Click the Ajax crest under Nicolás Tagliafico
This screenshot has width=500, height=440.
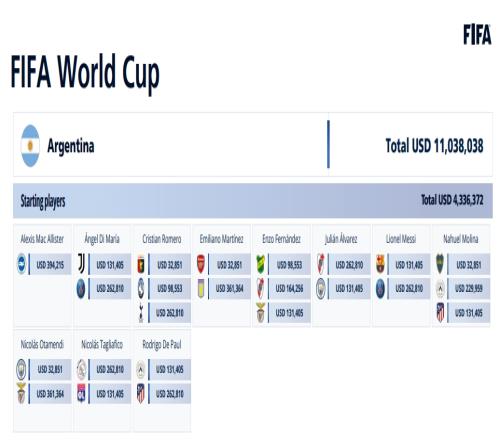(81, 369)
